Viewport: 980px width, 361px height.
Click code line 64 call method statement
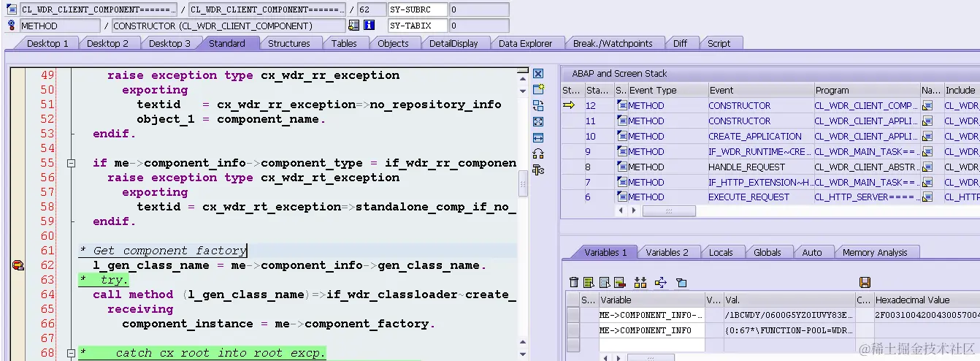(x=305, y=294)
